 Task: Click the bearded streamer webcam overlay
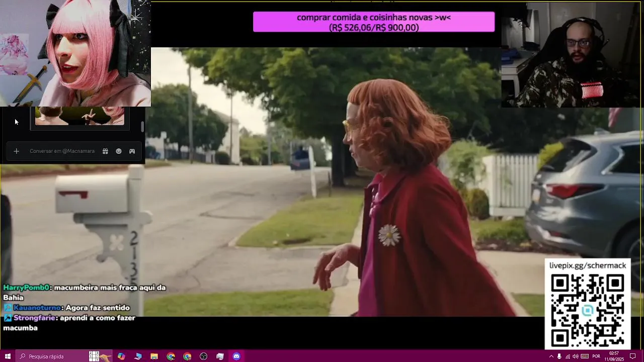(571, 55)
